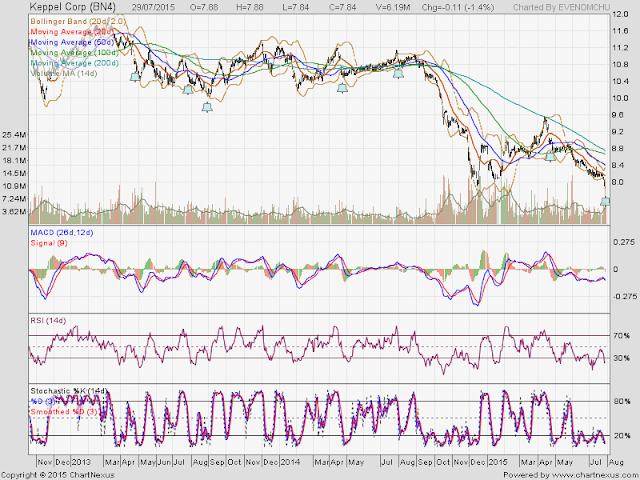Image resolution: width=640 pixels, height=480 pixels.
Task: Click the low price L=7.84
Action: coord(296,7)
